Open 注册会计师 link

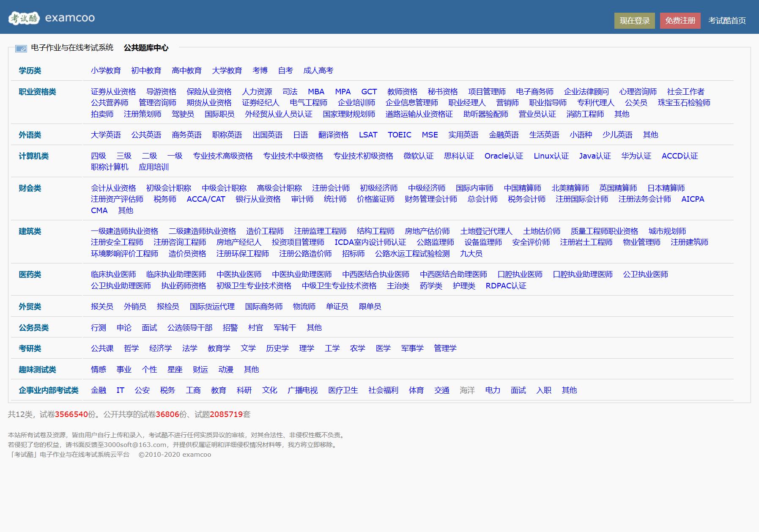click(331, 188)
